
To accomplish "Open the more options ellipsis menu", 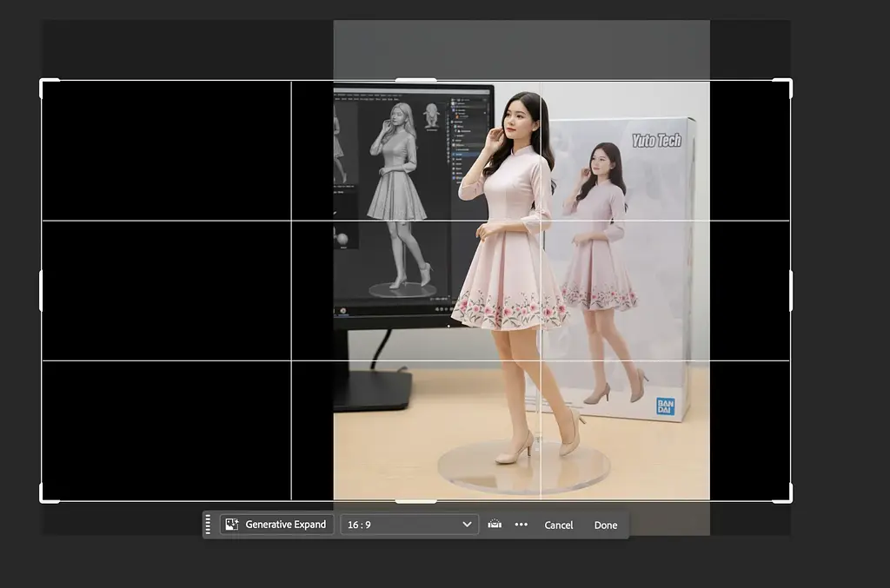I will 521,525.
